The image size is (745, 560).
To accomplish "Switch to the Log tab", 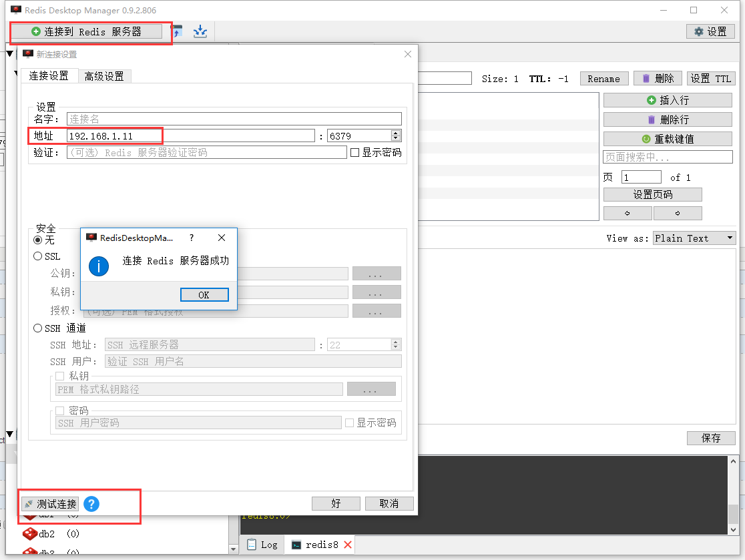I will (x=263, y=545).
